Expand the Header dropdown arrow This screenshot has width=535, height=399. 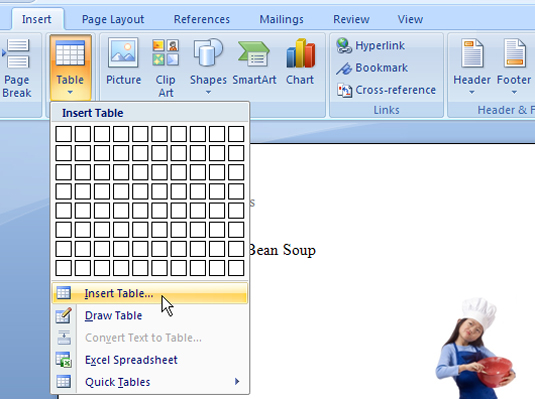click(472, 92)
